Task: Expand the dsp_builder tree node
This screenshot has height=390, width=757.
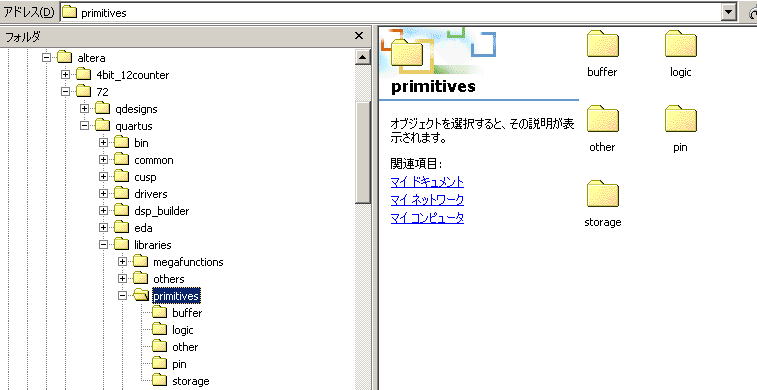Action: click(103, 210)
